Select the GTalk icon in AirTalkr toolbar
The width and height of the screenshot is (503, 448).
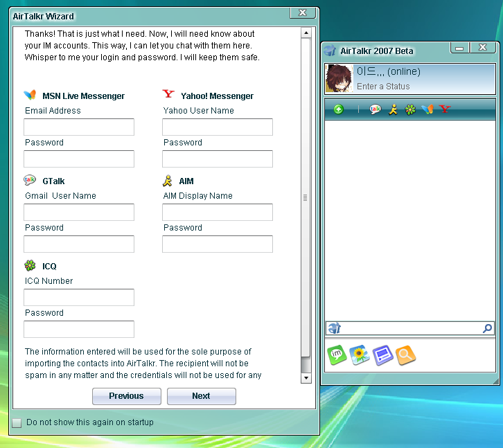375,109
